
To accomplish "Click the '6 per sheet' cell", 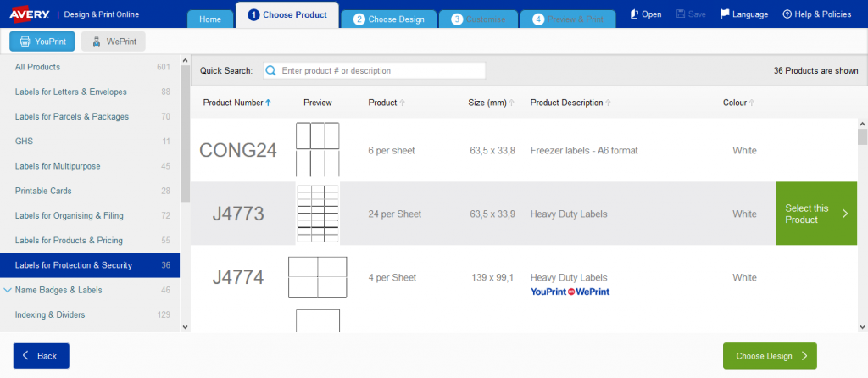I will pos(392,150).
